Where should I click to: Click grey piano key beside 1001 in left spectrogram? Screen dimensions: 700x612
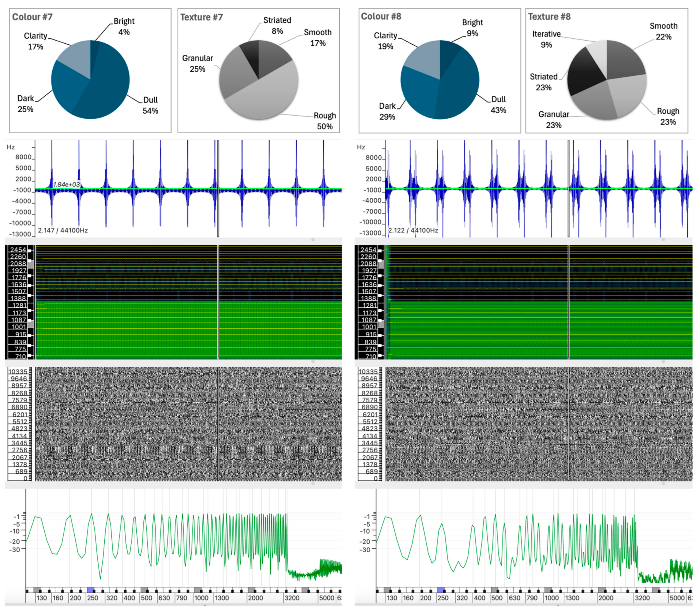[31, 324]
